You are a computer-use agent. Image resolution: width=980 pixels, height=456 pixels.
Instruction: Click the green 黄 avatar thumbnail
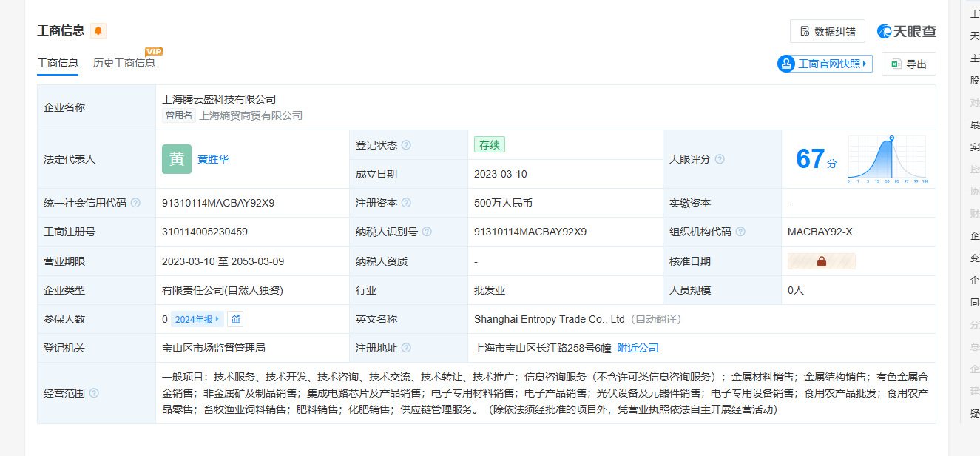(177, 159)
